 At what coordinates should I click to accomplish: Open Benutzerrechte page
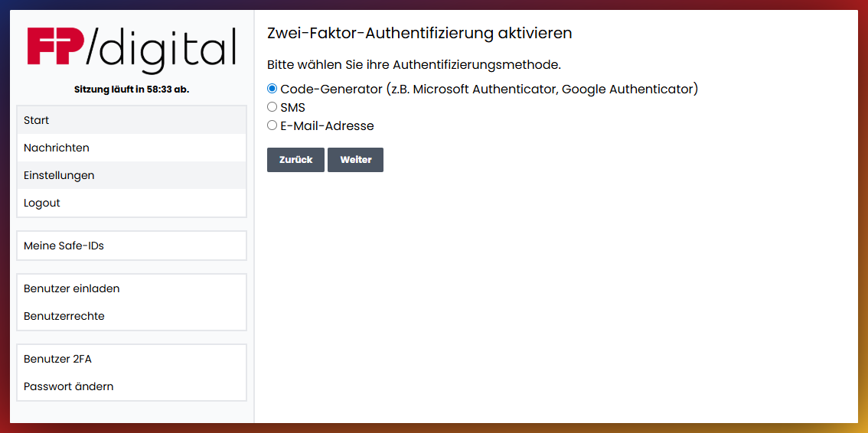tap(132, 316)
